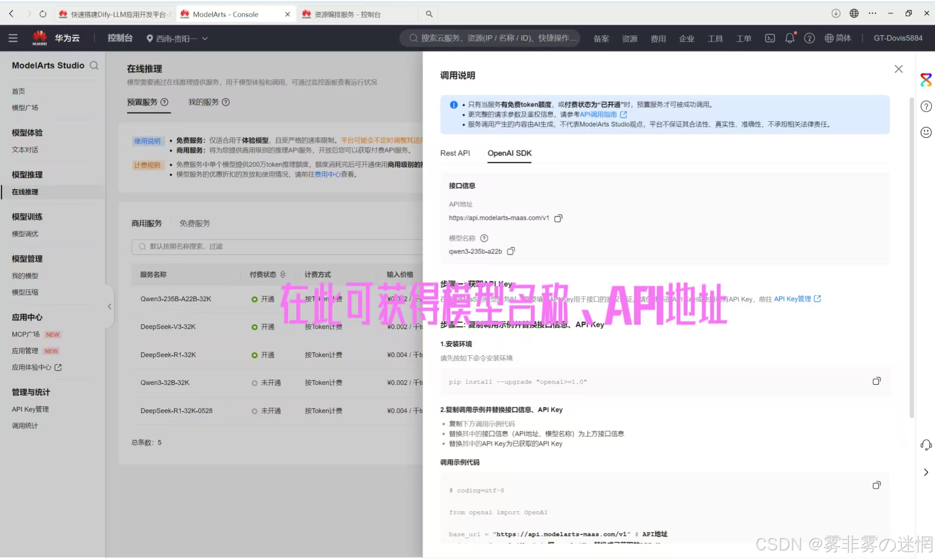Open the CloudShell terminal icon
The width and height of the screenshot is (935, 560).
[770, 38]
